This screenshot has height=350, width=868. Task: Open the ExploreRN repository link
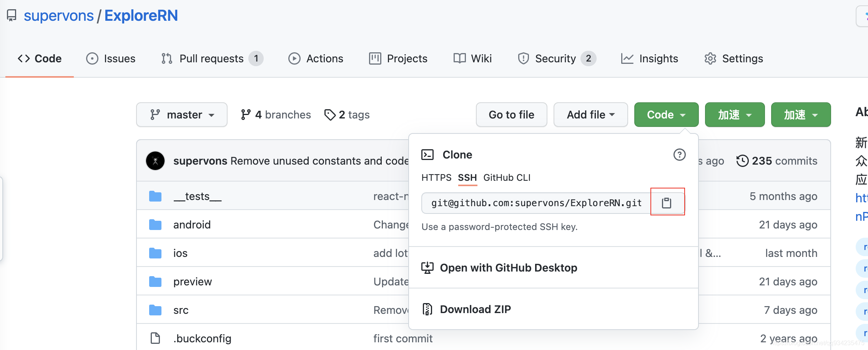point(141,16)
